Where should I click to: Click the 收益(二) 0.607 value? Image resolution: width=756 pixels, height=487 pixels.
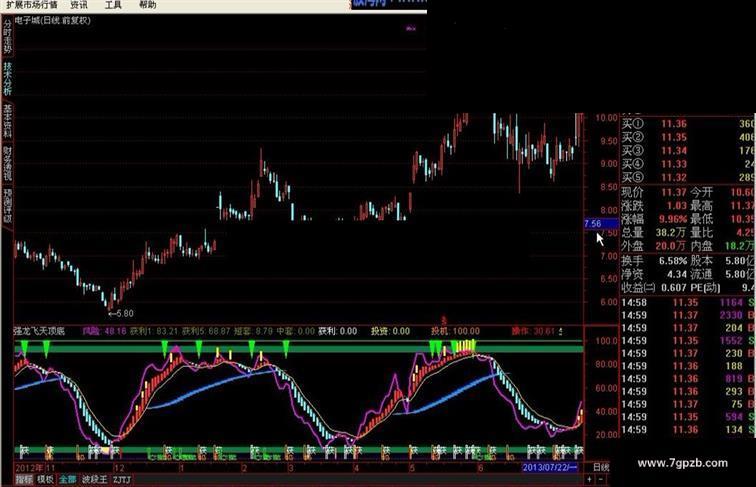click(x=674, y=288)
